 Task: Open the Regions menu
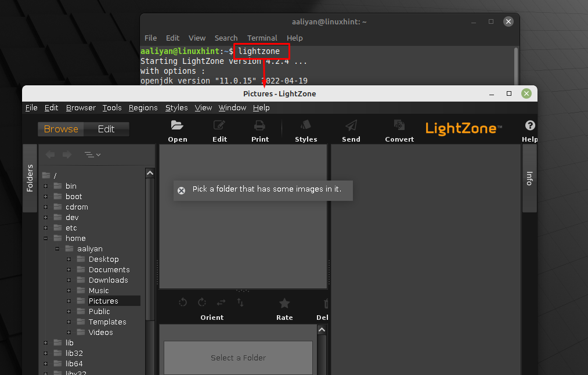(x=143, y=107)
